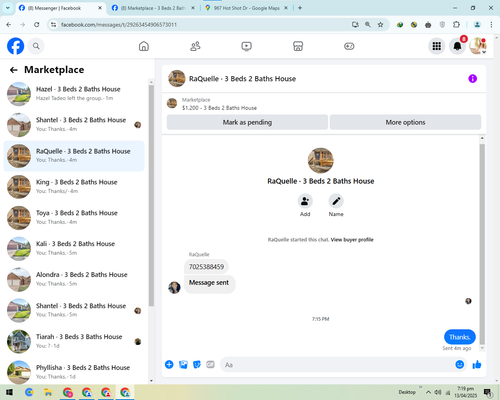This screenshot has width=500, height=400.
Task: Open the Friends icon in top navigation
Action: coord(195,46)
